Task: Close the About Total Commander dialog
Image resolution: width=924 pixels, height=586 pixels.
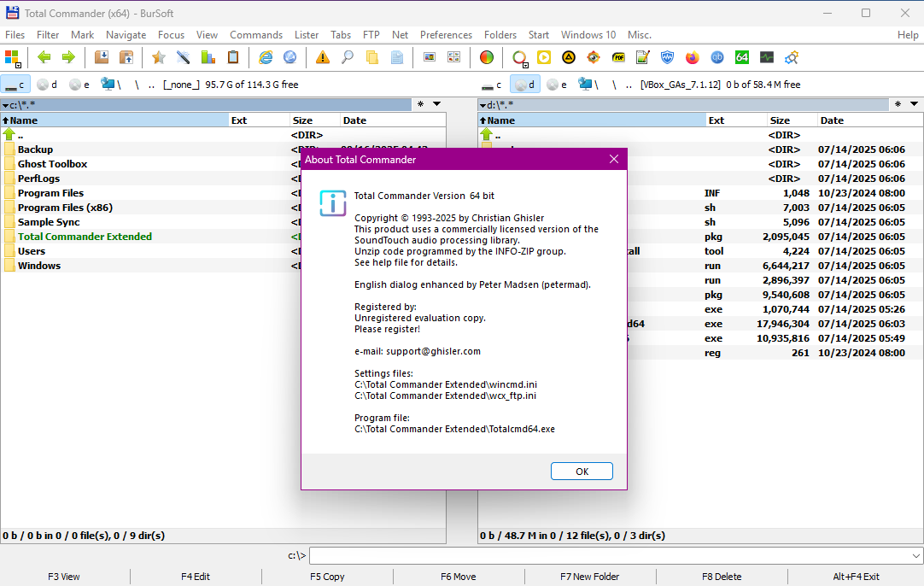Action: pos(613,159)
